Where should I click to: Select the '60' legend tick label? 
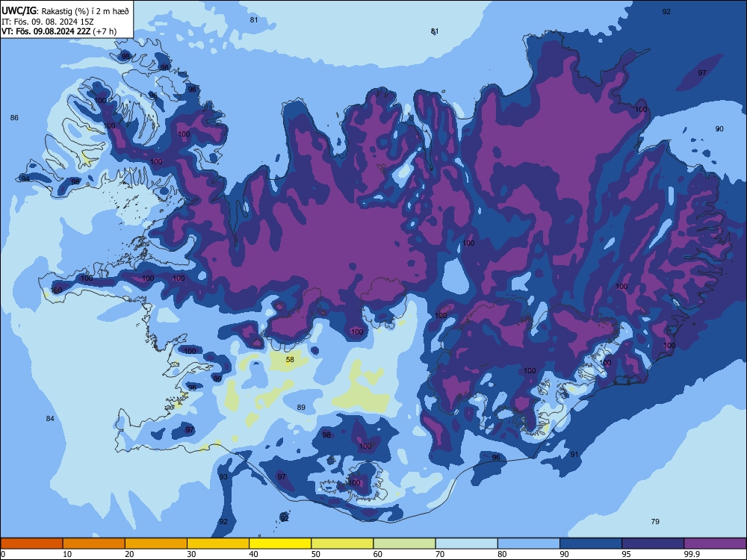(x=378, y=554)
